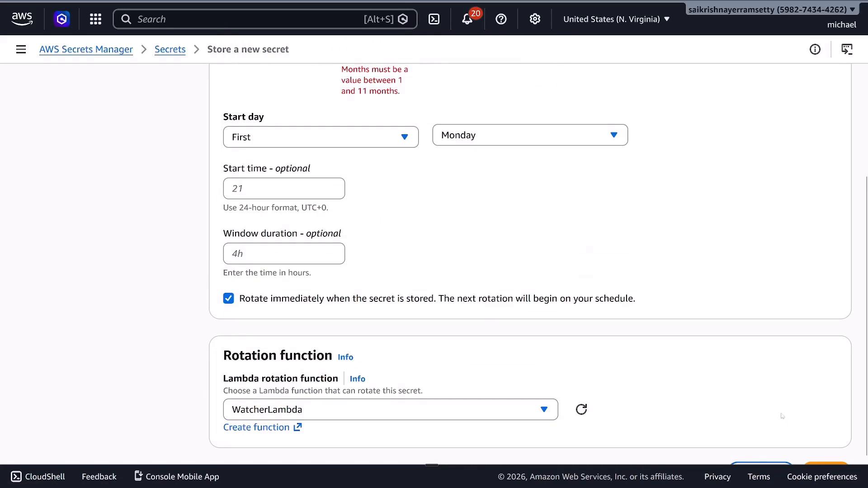Open the United States (N. Virginia) region selector
Image resolution: width=868 pixels, height=488 pixels.
click(616, 19)
